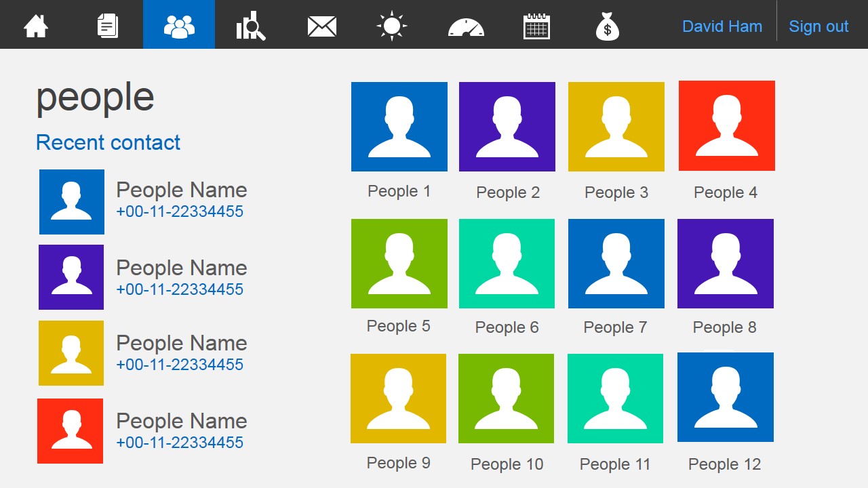The image size is (868, 488).
Task: Open the Documents icon in top bar
Action: [107, 26]
